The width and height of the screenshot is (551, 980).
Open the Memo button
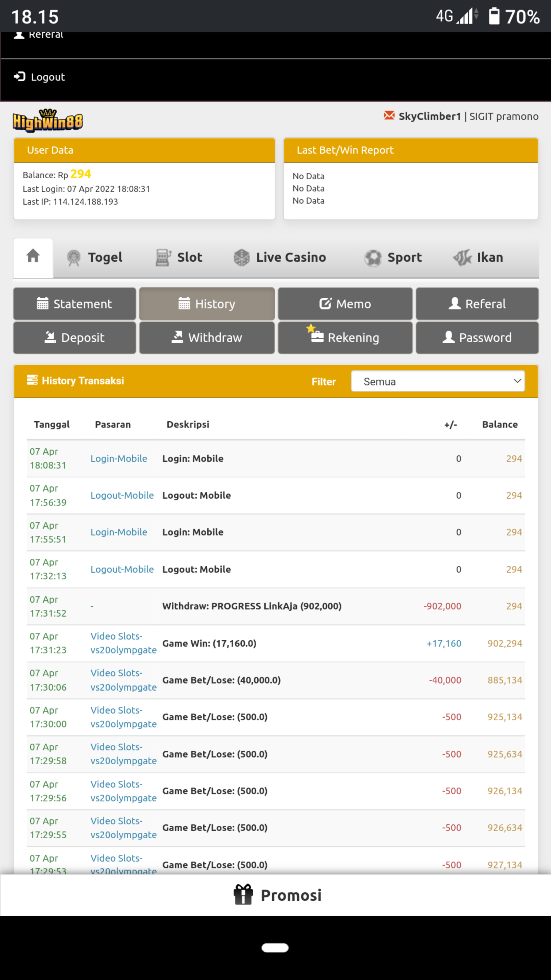(x=345, y=304)
